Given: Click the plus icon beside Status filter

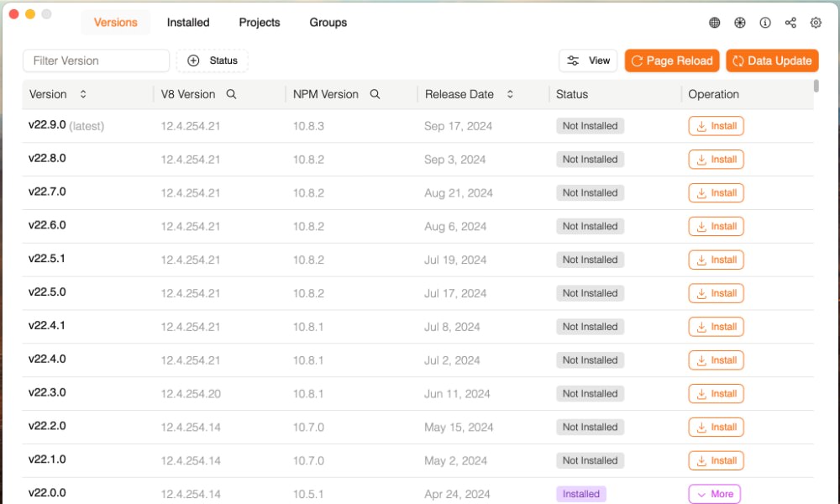Looking at the screenshot, I should click(x=194, y=60).
